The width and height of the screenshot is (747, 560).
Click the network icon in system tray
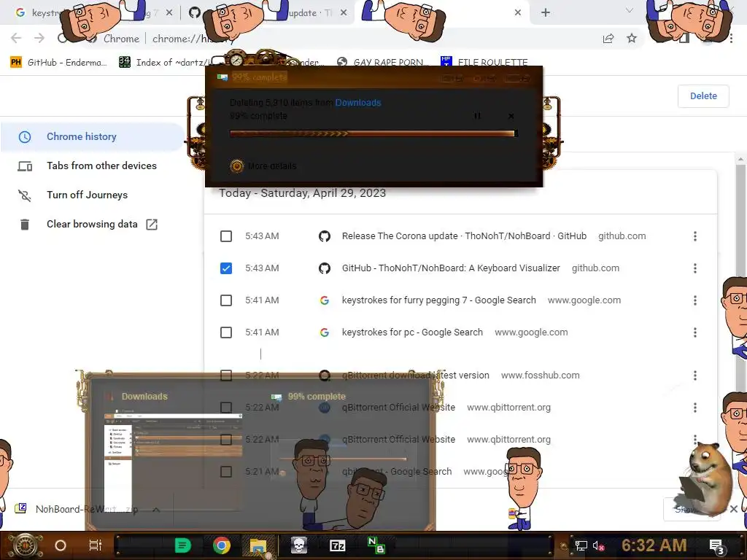[581, 545]
